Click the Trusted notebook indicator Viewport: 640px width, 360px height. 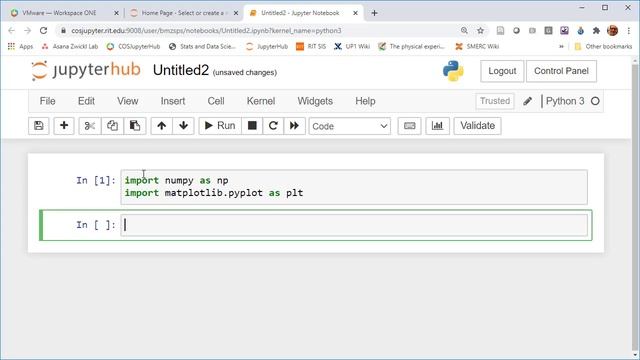(x=495, y=101)
